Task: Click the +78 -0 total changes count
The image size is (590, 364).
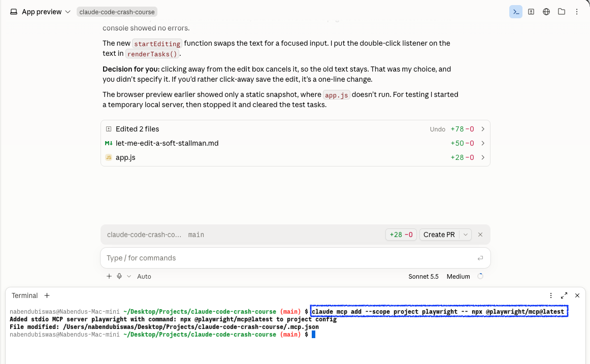Action: tap(462, 129)
